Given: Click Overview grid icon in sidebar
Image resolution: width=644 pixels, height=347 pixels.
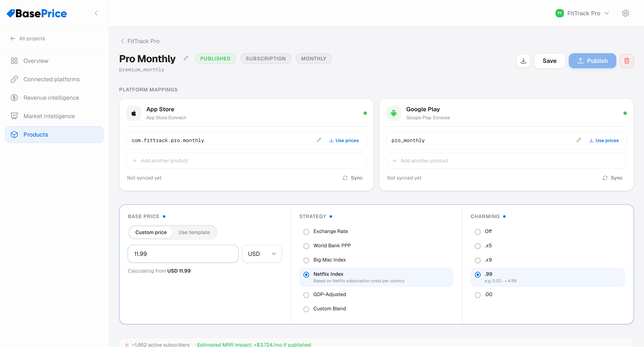Looking at the screenshot, I should (14, 61).
